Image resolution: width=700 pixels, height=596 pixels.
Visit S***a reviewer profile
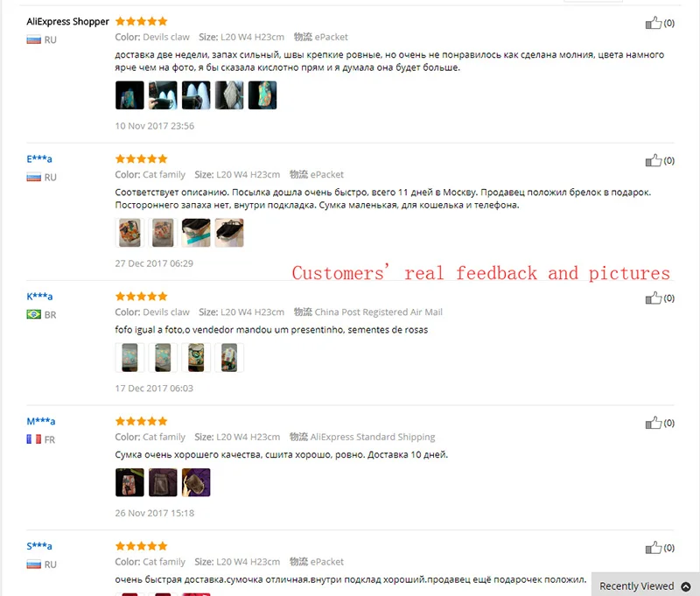click(x=39, y=546)
